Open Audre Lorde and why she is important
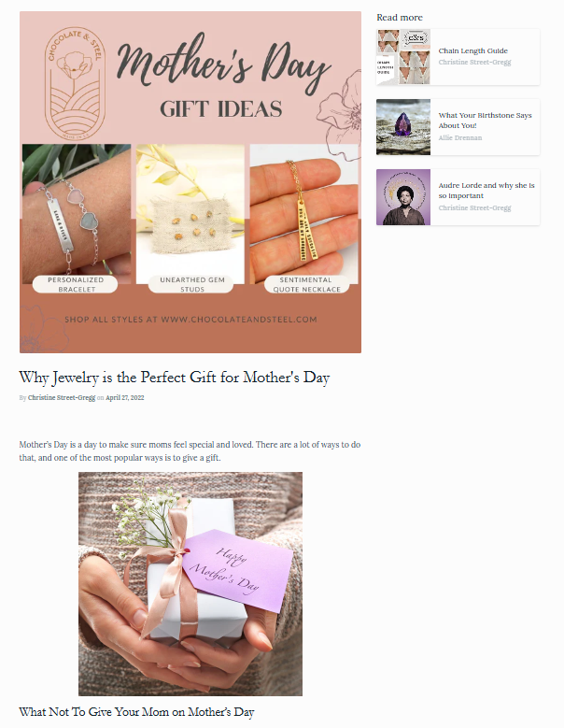The image size is (564, 728). [x=486, y=191]
